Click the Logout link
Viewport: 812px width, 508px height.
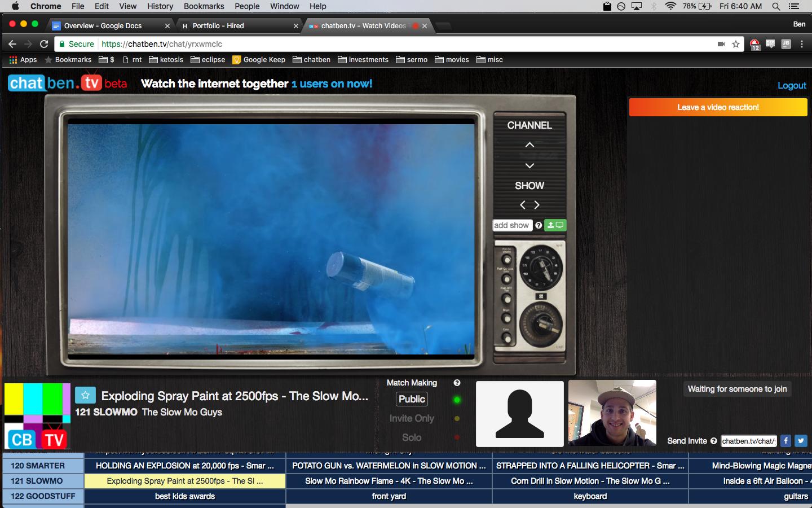coord(792,85)
